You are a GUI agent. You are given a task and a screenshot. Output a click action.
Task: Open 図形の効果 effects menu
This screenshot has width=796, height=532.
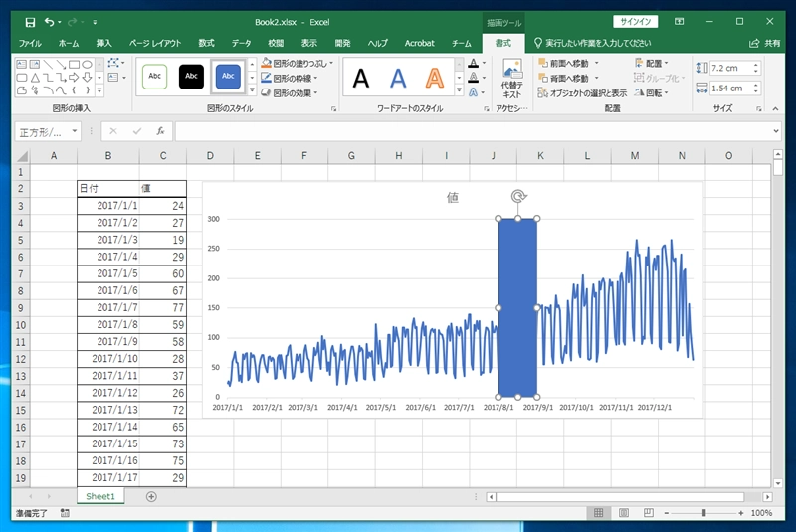coord(290,92)
